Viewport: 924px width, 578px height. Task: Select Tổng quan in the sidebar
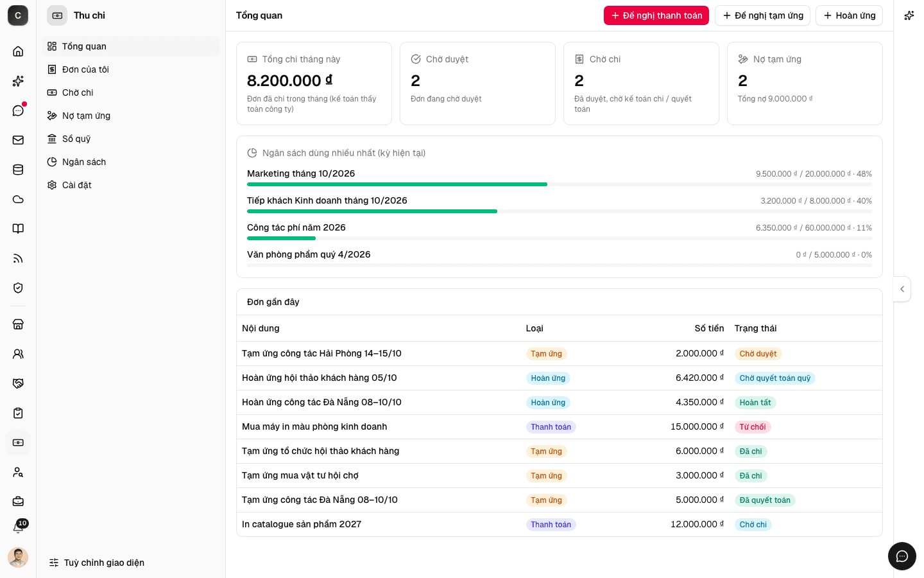point(131,46)
